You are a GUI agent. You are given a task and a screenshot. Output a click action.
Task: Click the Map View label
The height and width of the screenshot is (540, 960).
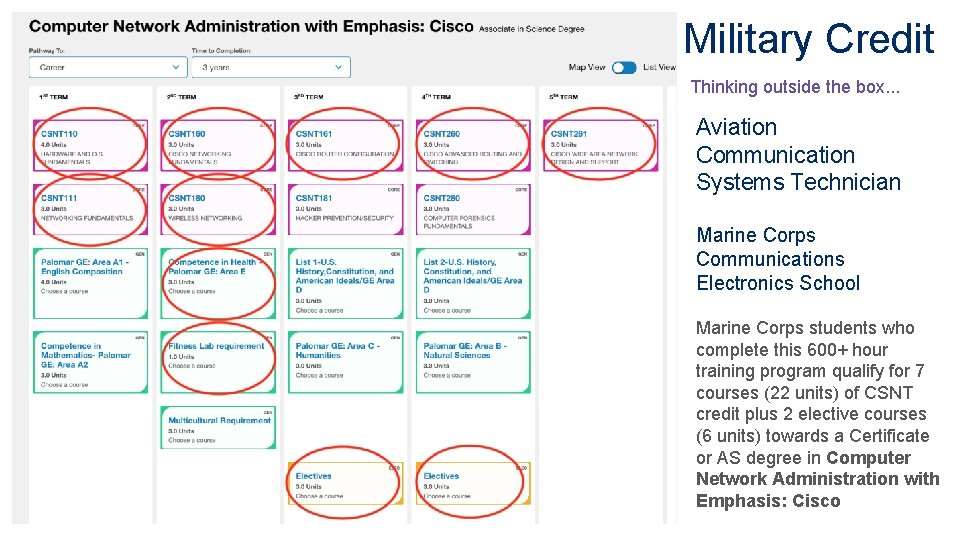click(x=587, y=67)
